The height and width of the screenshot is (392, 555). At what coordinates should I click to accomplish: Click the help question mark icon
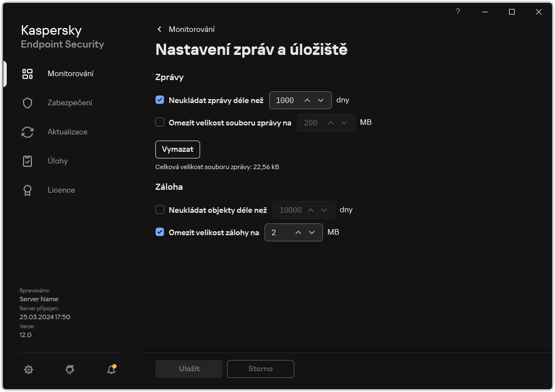pos(457,12)
